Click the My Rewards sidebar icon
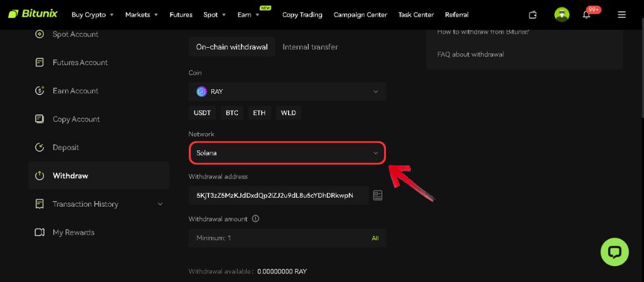Image resolution: width=644 pixels, height=282 pixels. [39, 232]
